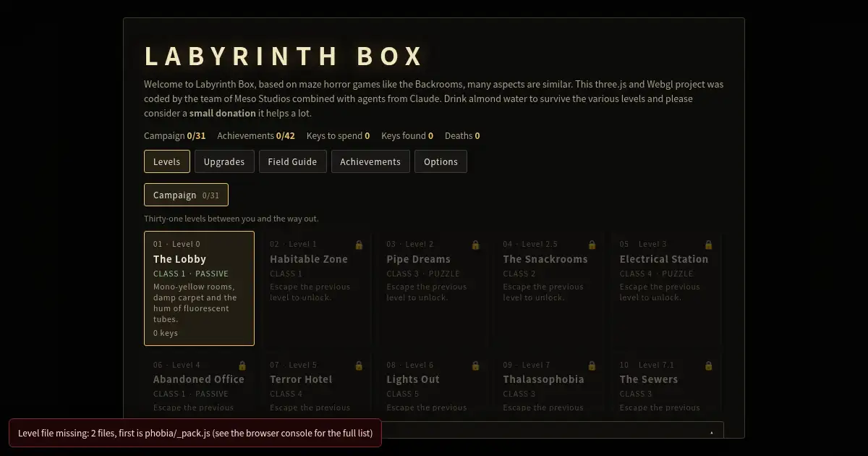Open the Upgrades tab
The width and height of the screenshot is (868, 456).
point(224,161)
